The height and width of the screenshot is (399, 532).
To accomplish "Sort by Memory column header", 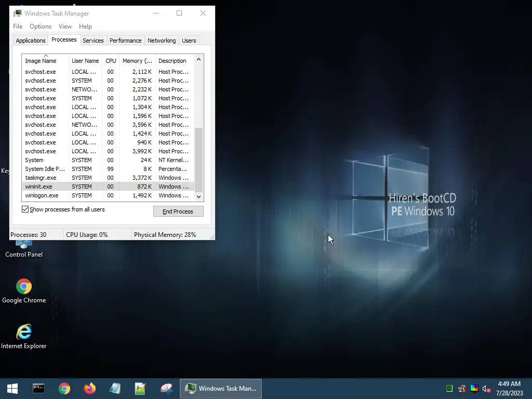I will tap(137, 61).
